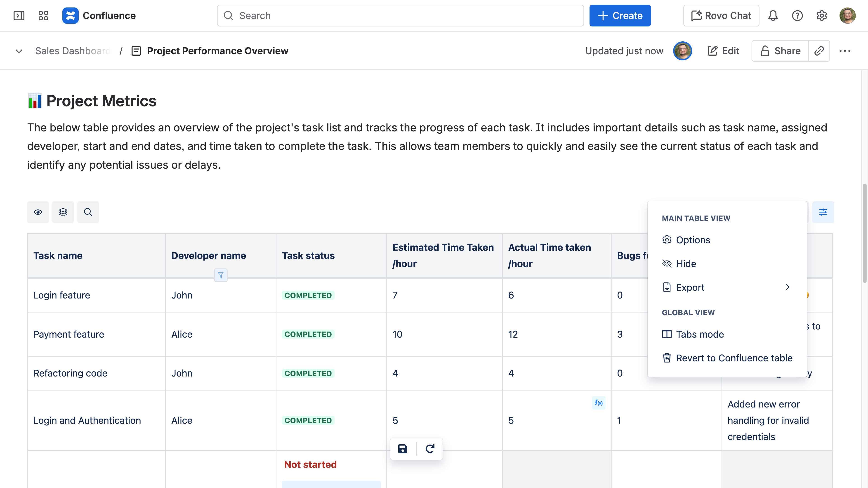Toggle the eye visibility table button
The height and width of the screenshot is (488, 868).
38,212
